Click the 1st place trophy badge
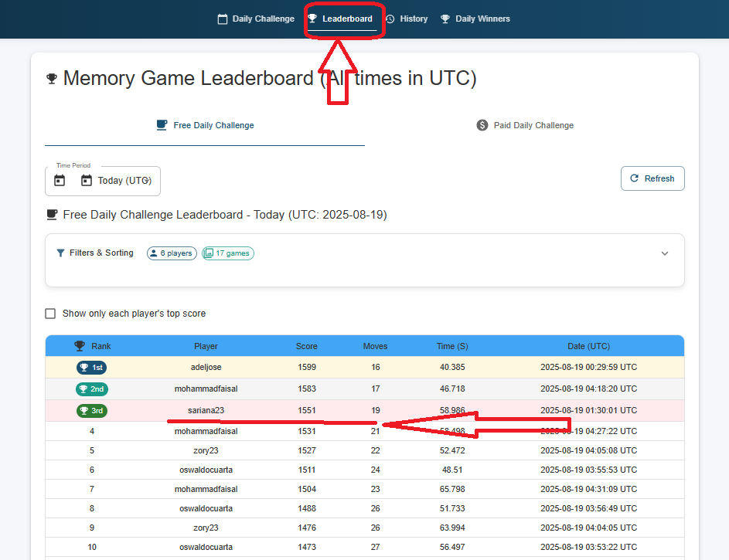 click(x=91, y=368)
